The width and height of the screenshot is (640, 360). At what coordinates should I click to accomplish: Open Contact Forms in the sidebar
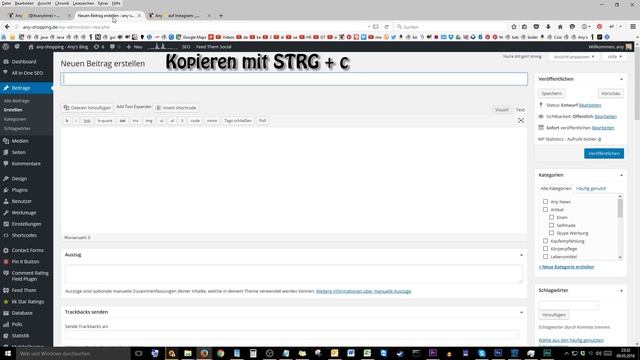[x=27, y=250]
